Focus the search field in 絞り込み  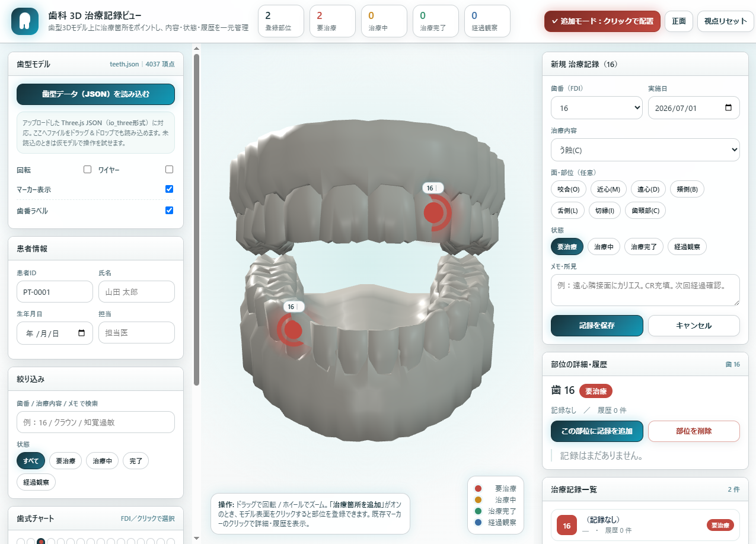point(95,422)
